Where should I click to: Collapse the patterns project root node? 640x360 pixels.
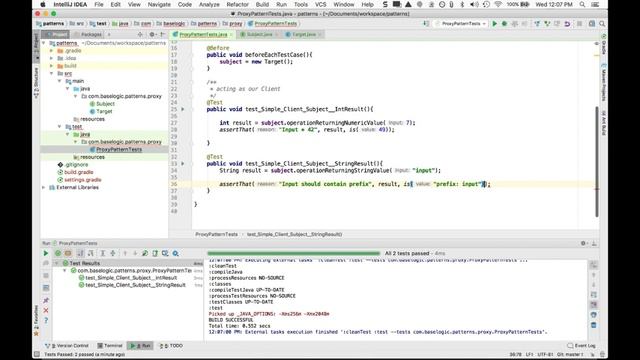click(44, 43)
